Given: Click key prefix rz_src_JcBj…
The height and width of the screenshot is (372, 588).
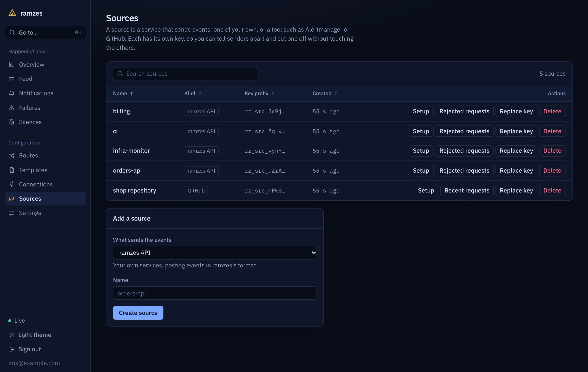Looking at the screenshot, I should pyautogui.click(x=265, y=111).
